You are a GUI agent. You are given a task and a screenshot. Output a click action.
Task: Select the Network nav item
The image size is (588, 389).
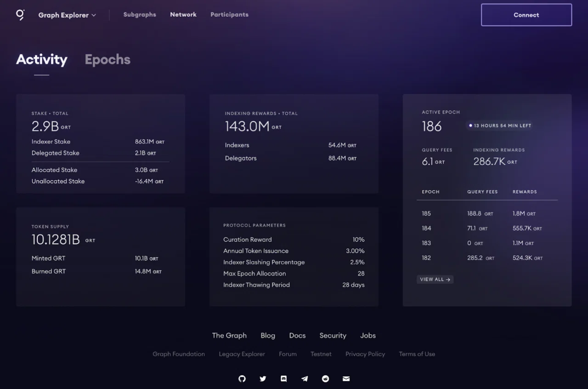183,15
